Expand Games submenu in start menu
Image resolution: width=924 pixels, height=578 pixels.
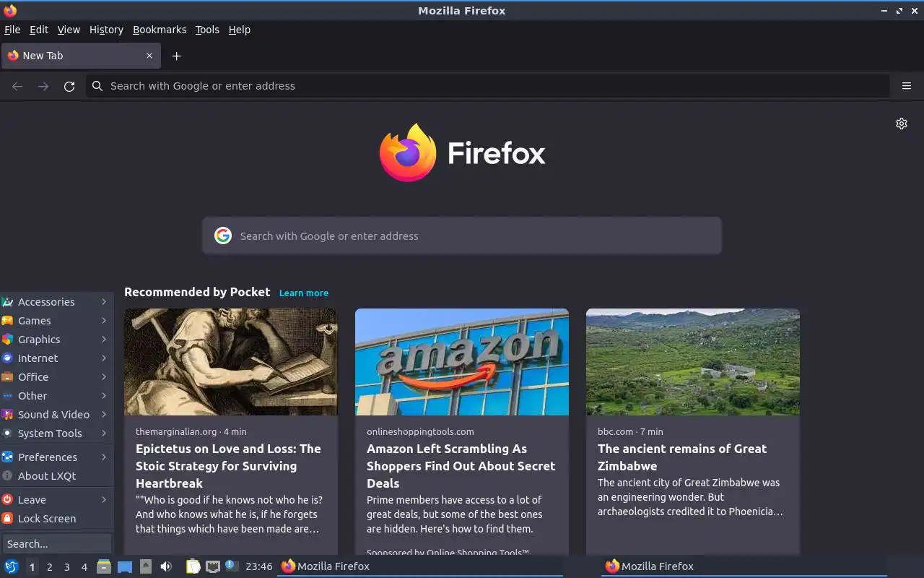pyautogui.click(x=56, y=321)
